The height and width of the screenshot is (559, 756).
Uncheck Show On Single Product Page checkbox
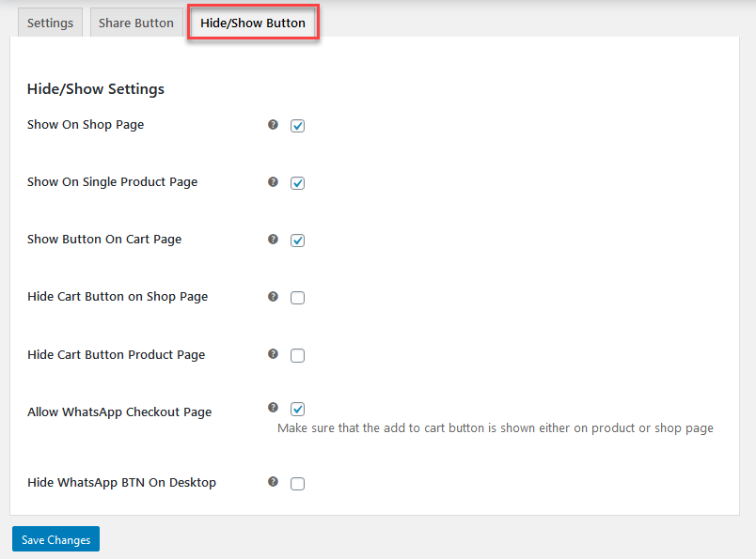pos(297,183)
